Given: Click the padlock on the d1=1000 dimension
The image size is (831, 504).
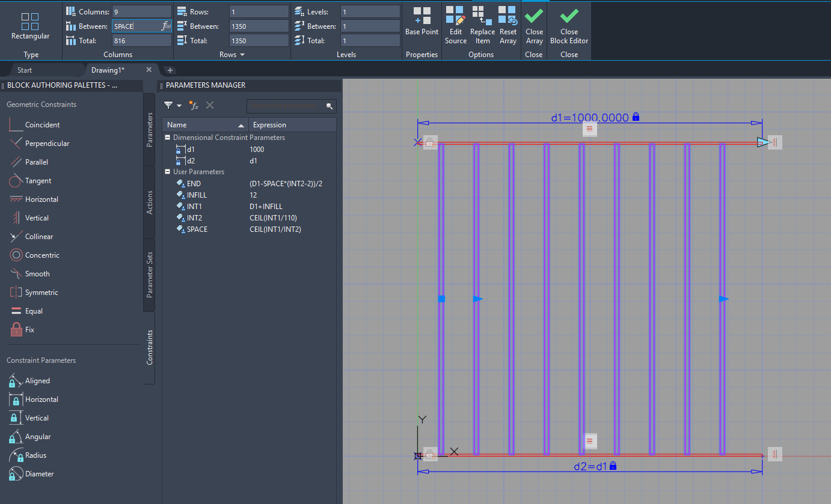Looking at the screenshot, I should coord(636,117).
